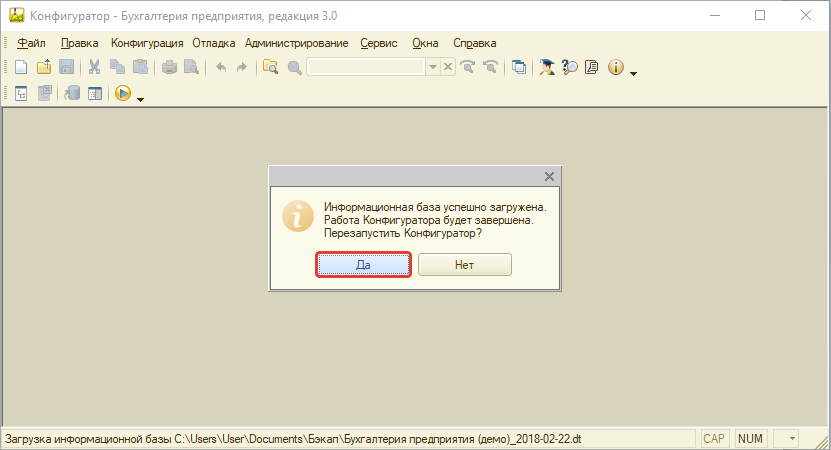
Task: Click the status bar loading path text
Action: point(293,439)
